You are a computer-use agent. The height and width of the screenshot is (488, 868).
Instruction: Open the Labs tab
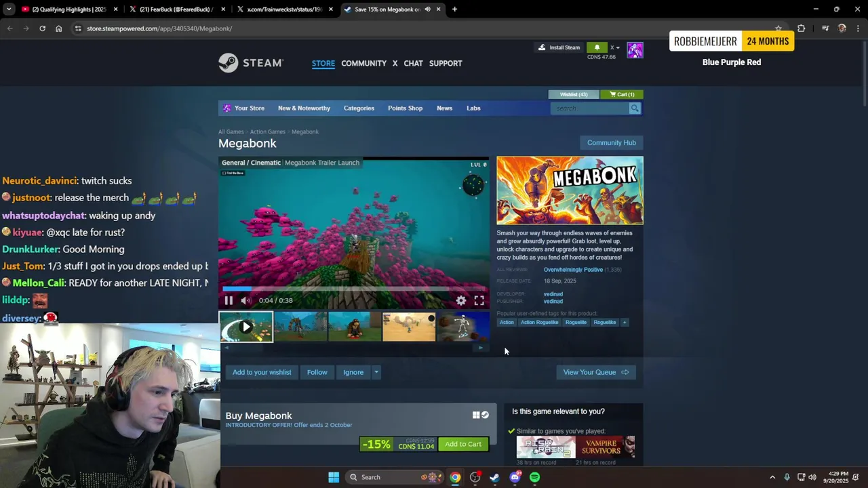tap(473, 108)
